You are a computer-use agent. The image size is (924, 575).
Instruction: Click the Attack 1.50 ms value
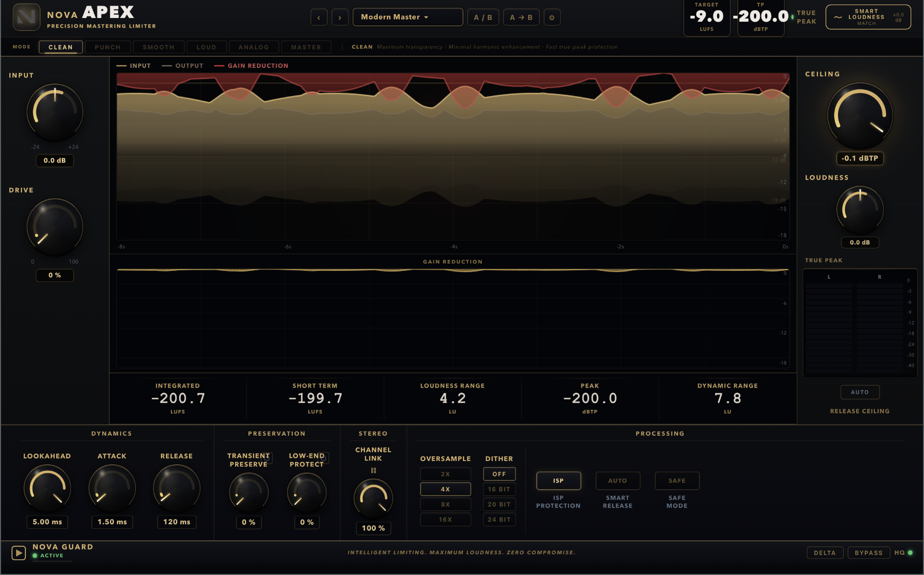tap(112, 522)
